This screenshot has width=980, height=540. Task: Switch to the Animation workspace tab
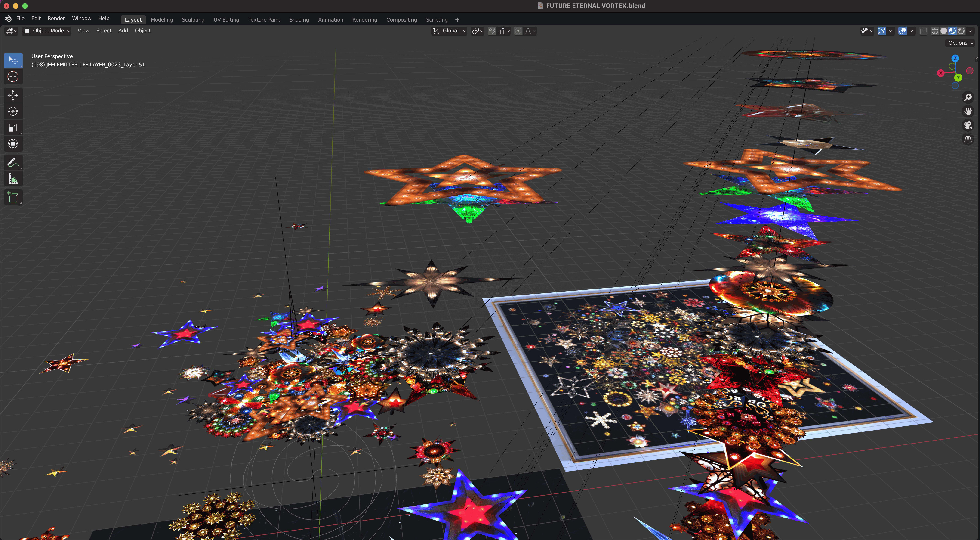pos(331,20)
